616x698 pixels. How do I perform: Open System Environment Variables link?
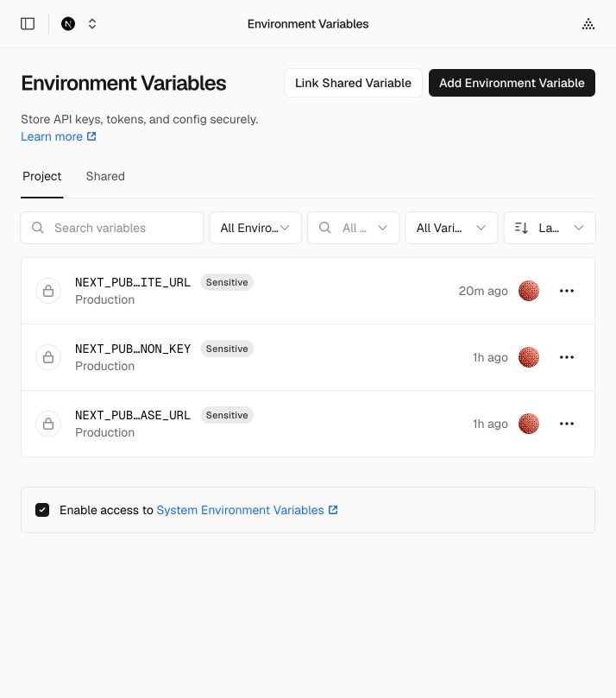pyautogui.click(x=247, y=510)
